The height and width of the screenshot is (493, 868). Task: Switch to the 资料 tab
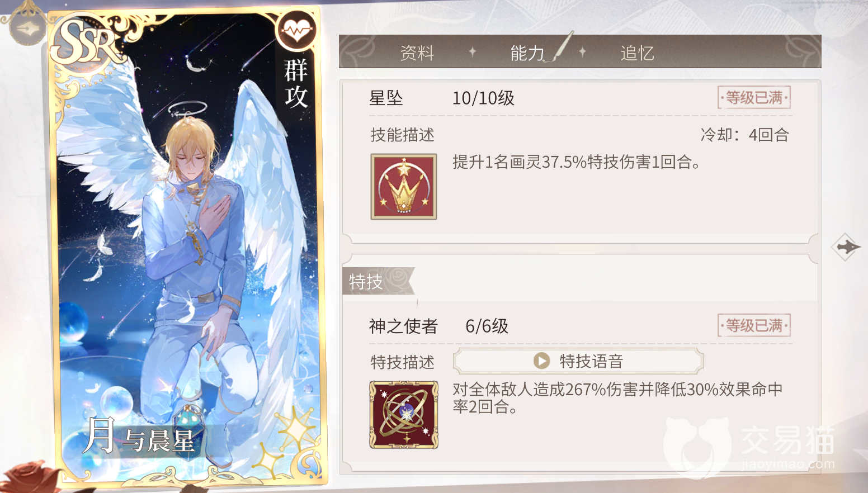coord(417,53)
